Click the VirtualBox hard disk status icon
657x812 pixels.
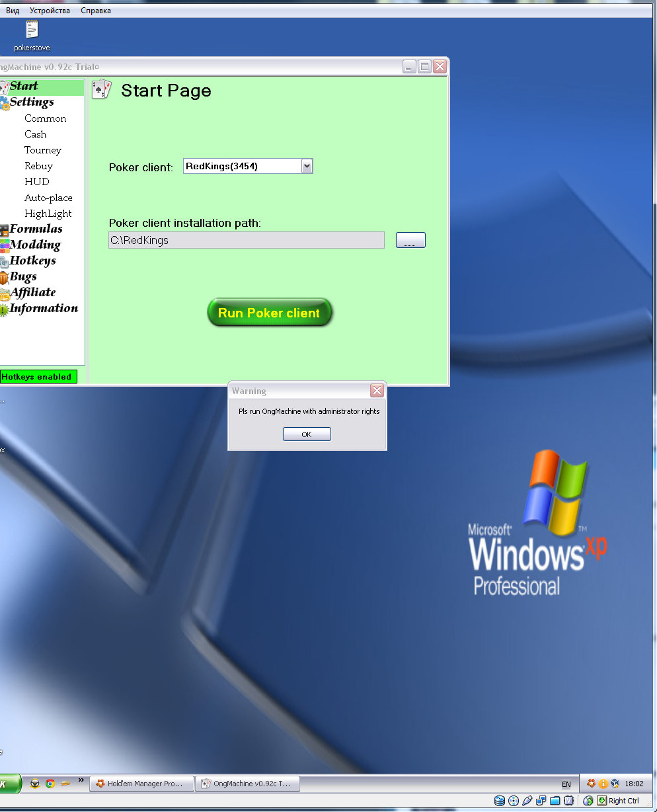click(499, 801)
